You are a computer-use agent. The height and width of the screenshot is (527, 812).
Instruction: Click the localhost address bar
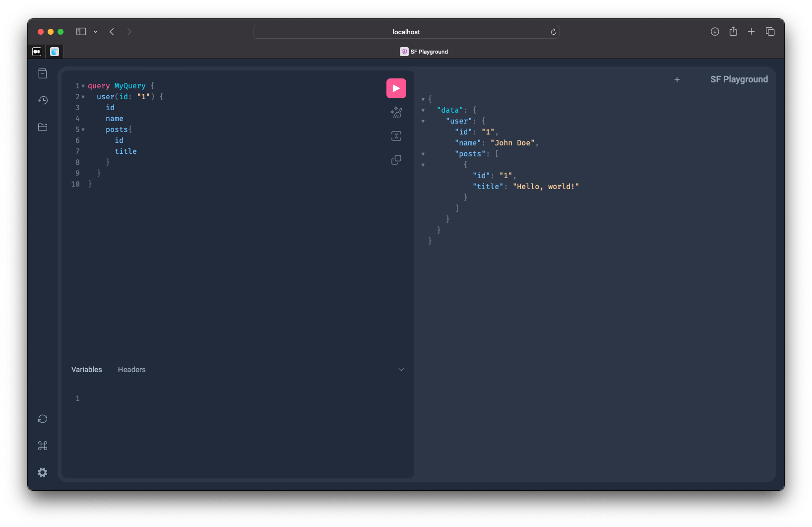coord(406,32)
